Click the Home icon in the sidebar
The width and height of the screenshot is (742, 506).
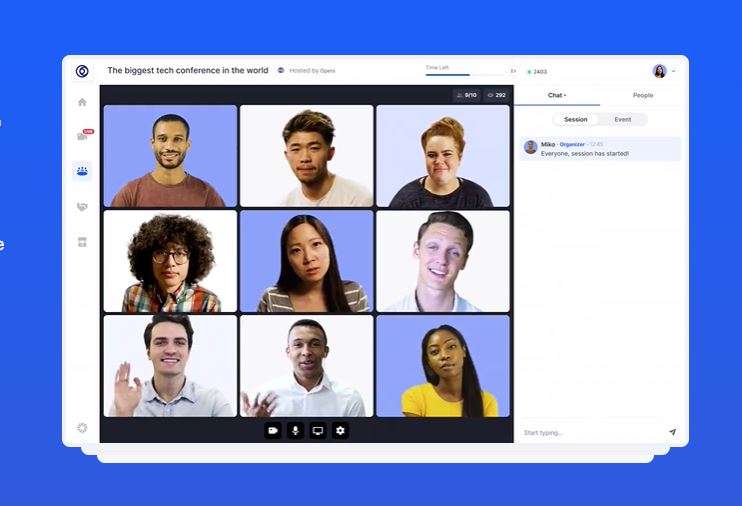pyautogui.click(x=82, y=102)
